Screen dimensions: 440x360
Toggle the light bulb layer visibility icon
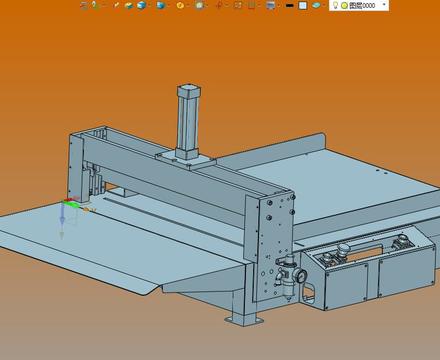coord(335,5)
